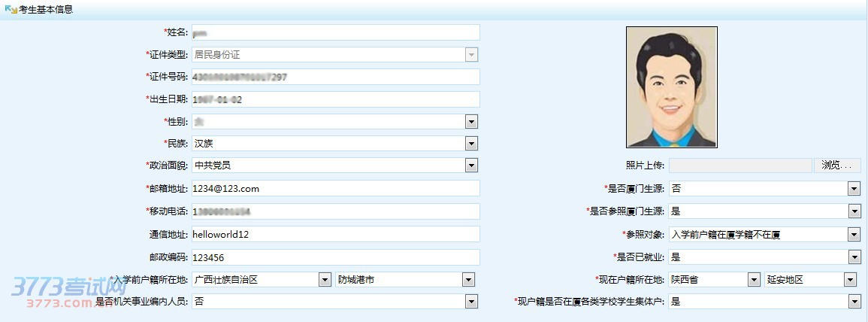Click the 邮政编码 field showing 123456
868x322 pixels.
point(335,257)
